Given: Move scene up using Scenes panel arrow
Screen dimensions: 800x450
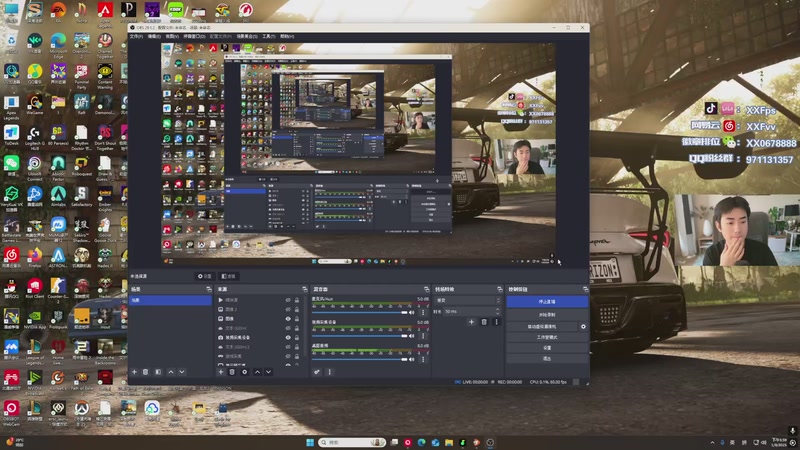Looking at the screenshot, I should pos(171,372).
